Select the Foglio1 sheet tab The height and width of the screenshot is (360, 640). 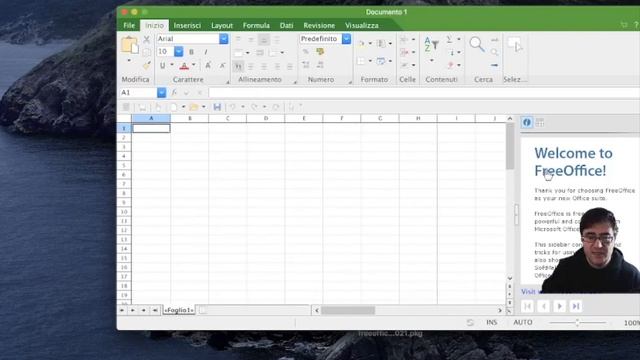[x=179, y=310]
